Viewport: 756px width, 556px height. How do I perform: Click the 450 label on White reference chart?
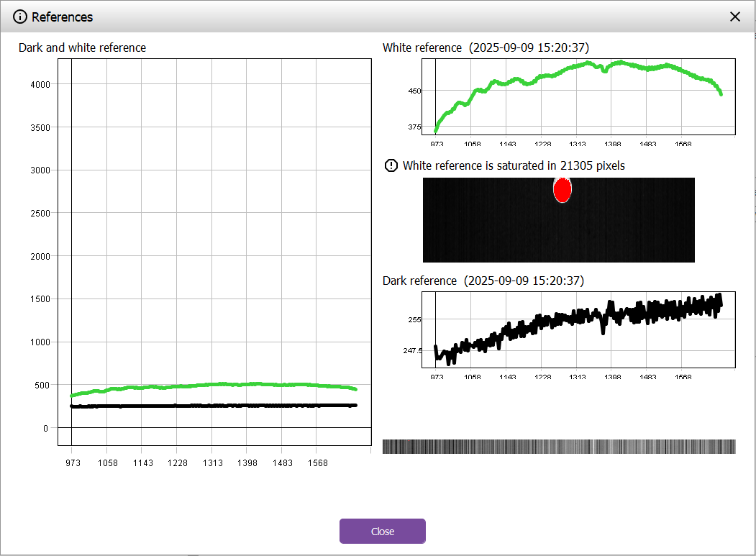[414, 91]
